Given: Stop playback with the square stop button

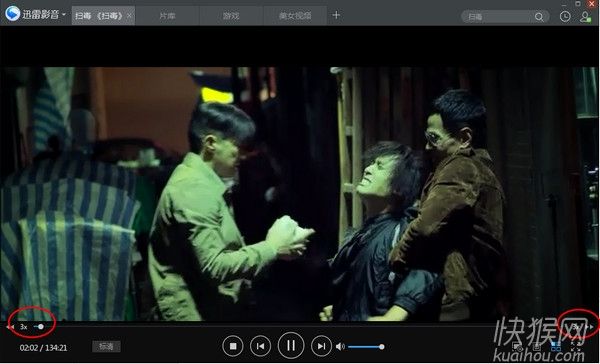Looking at the screenshot, I should coord(233,346).
